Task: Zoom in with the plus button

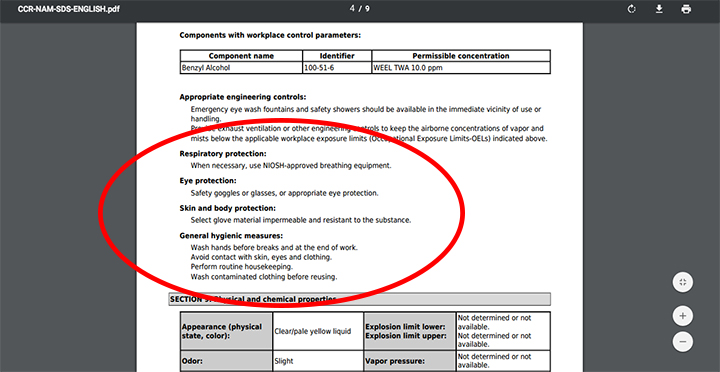Action: tap(683, 316)
